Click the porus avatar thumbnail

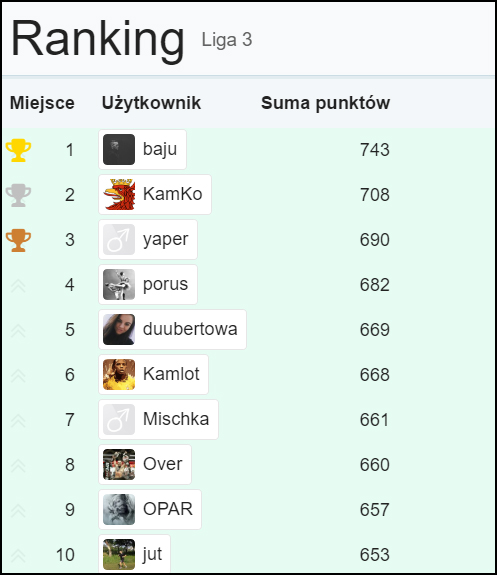pyautogui.click(x=119, y=285)
